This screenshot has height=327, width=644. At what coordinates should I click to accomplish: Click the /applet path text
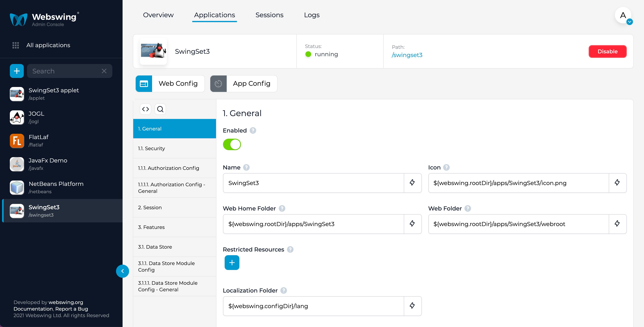36,98
